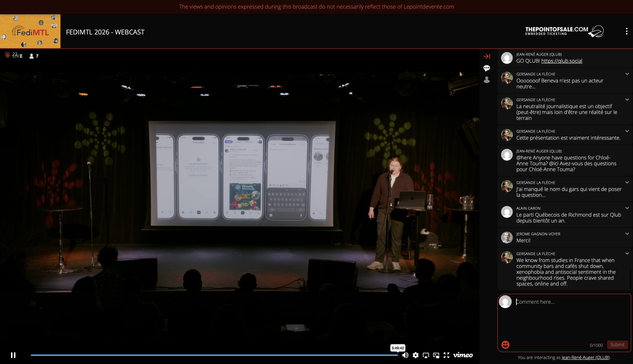
Task: Click Gersande's avatar on the 'We know from studies' message
Action: pos(507,257)
